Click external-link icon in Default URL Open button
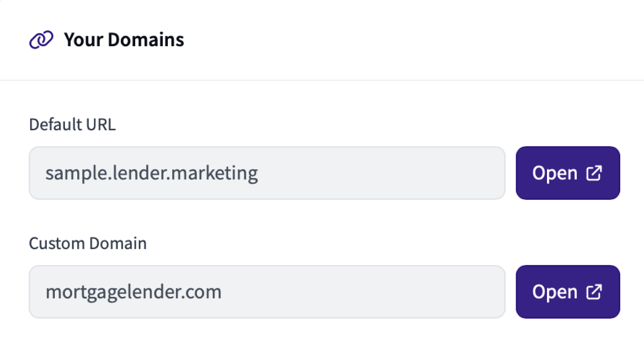 click(594, 173)
